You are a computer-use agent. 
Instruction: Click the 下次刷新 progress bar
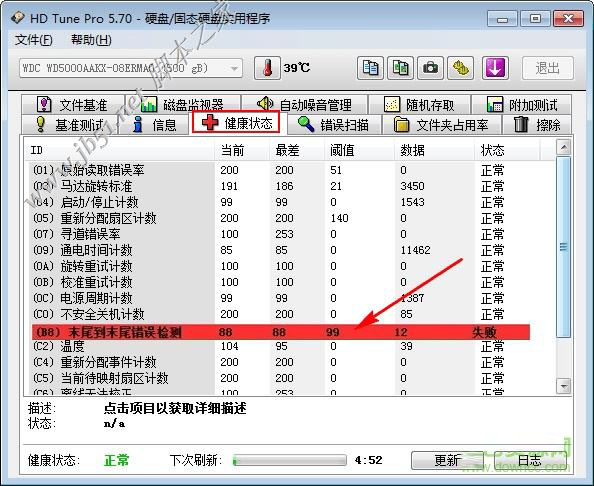coord(289,460)
